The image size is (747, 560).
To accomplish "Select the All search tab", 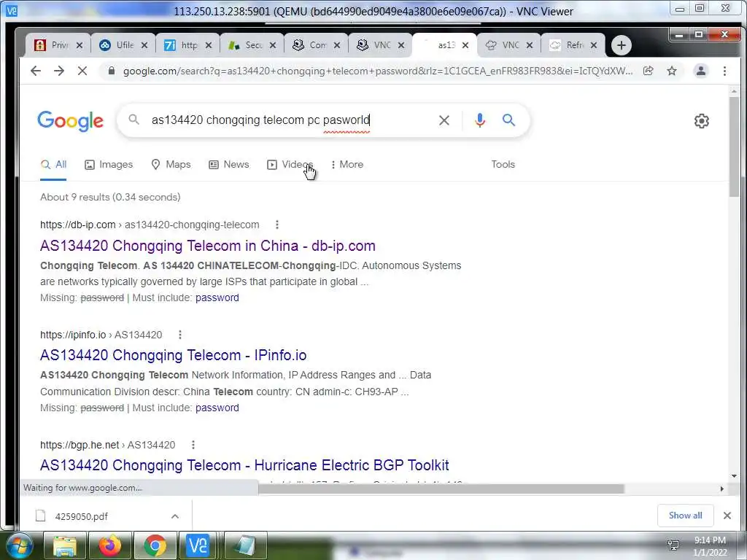I will tap(53, 164).
